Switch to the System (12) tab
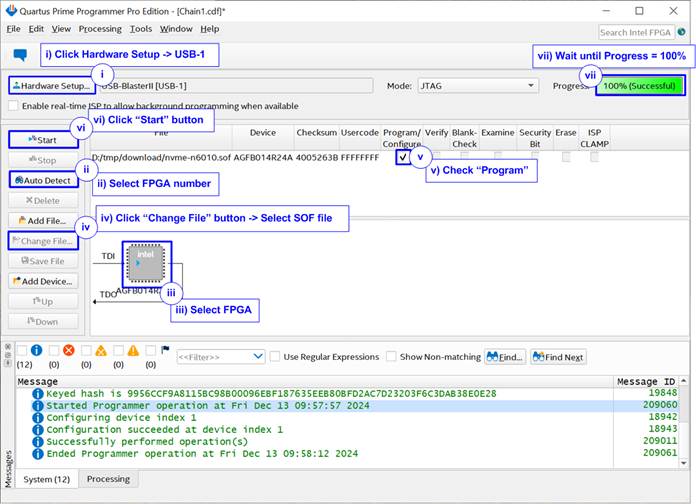696x504 pixels. 47,479
